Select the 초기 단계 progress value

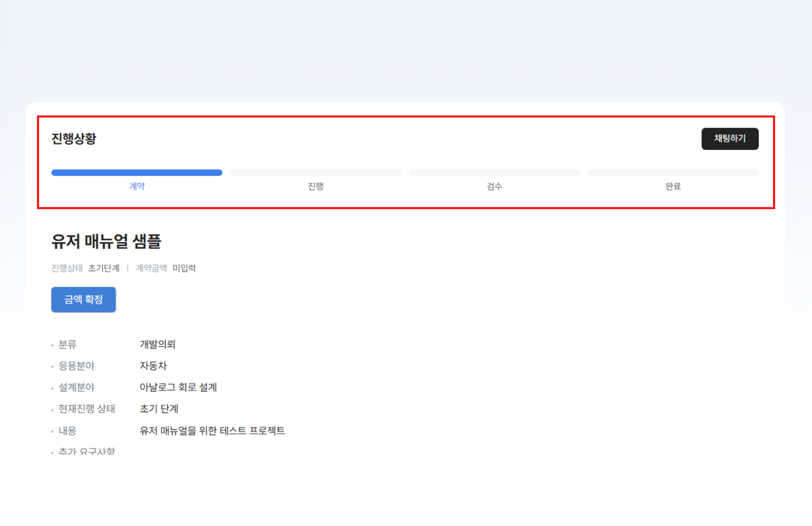[x=159, y=409]
